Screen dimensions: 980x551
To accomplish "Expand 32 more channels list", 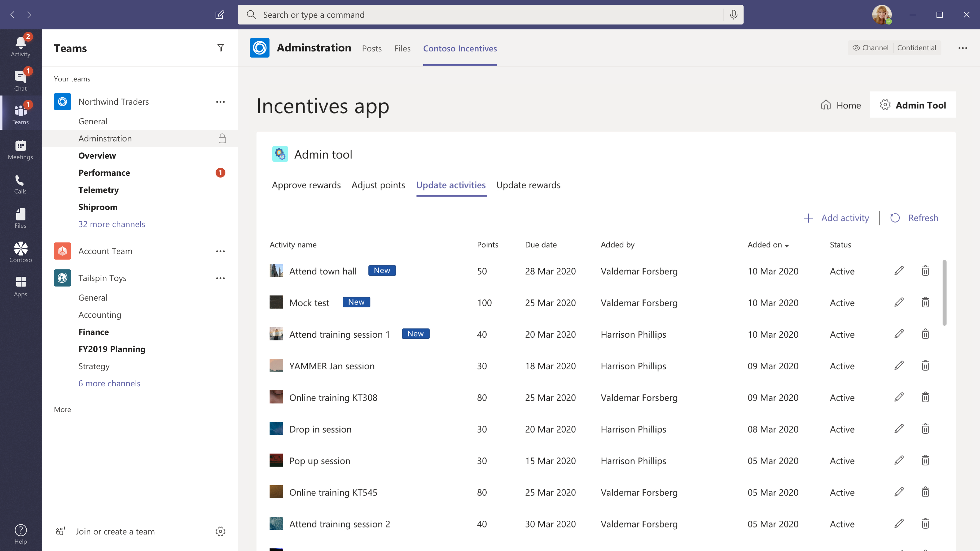I will point(111,224).
